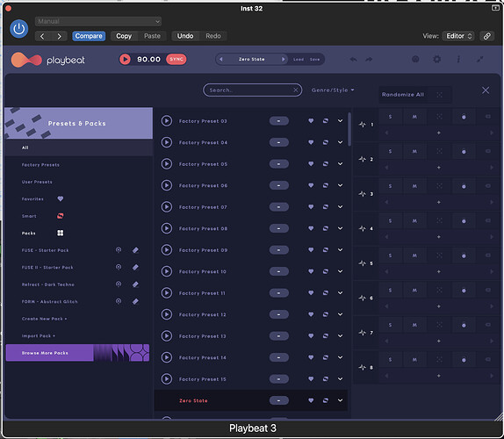Click Randomize All

pos(415,95)
